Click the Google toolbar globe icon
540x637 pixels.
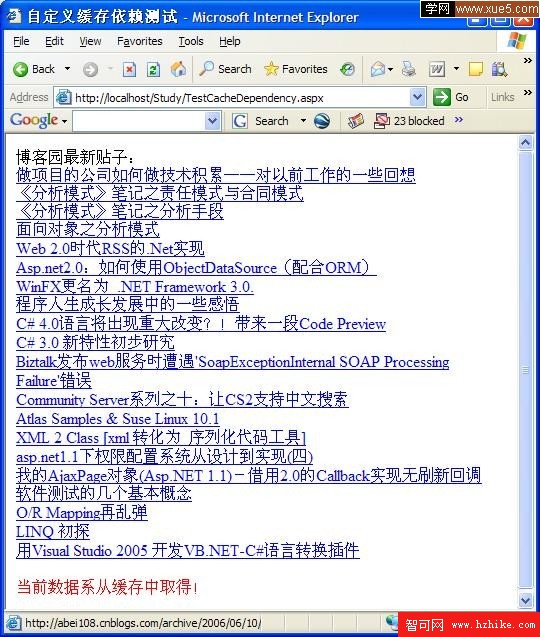(322, 121)
